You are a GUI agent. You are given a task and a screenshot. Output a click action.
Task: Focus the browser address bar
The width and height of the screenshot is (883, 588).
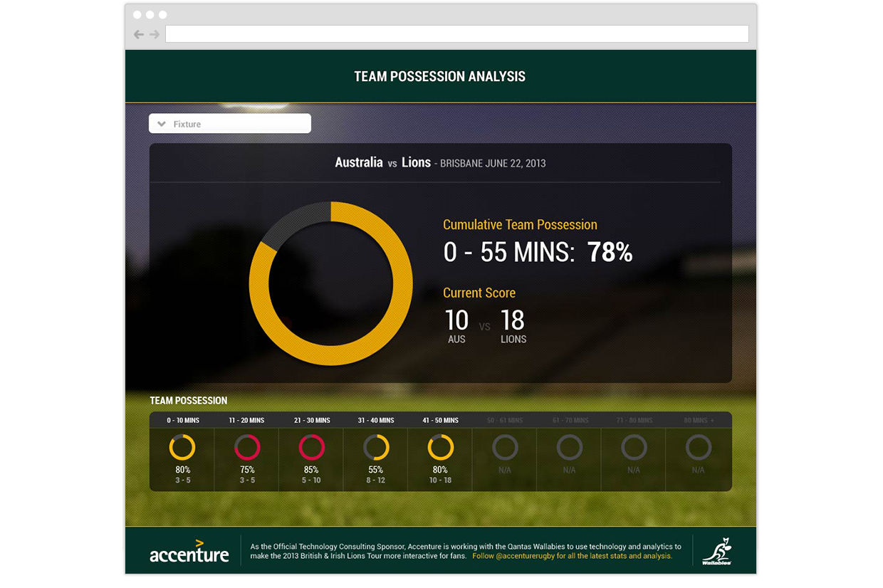(457, 34)
